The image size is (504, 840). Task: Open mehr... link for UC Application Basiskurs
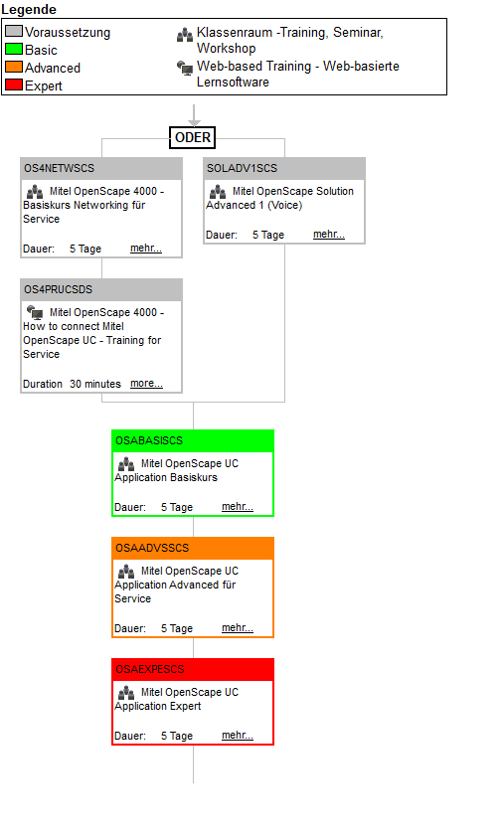point(238,506)
